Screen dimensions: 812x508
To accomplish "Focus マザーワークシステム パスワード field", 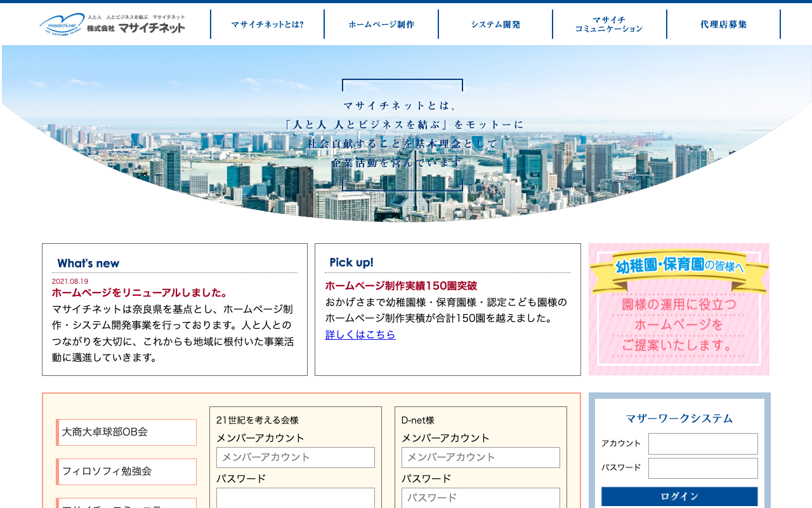I will coord(703,468).
